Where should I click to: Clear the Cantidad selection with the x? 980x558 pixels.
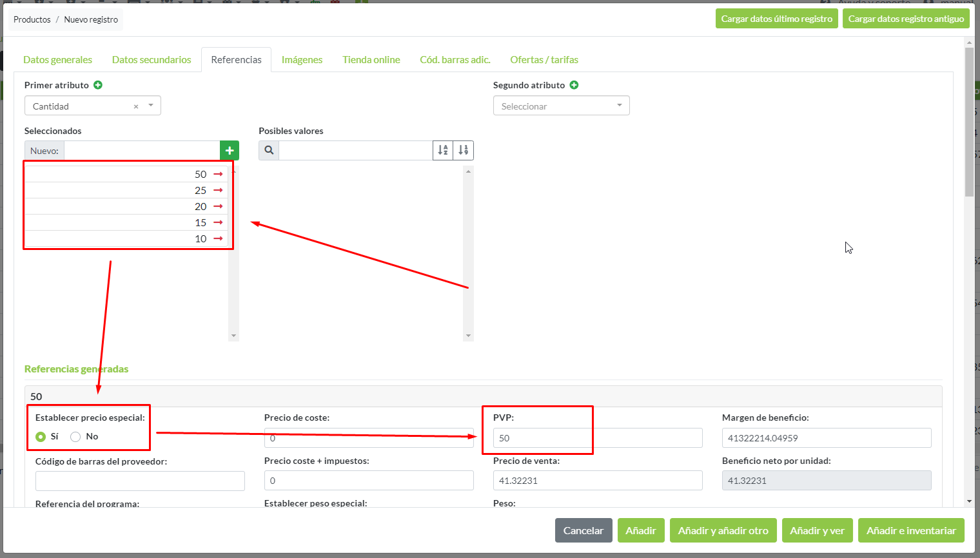[x=136, y=106]
